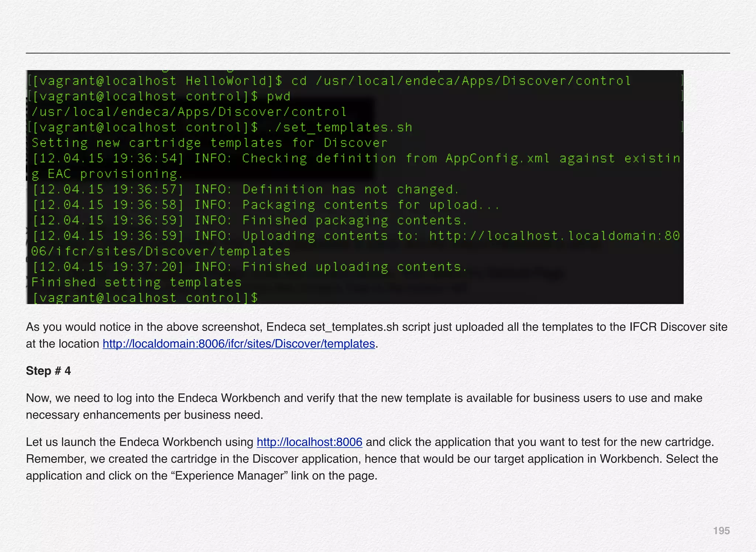Click the terminal screenshot image

355,187
